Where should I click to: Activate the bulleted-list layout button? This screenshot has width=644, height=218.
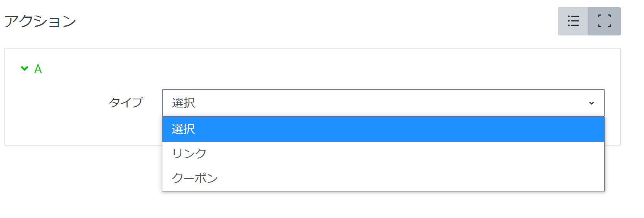point(573,21)
